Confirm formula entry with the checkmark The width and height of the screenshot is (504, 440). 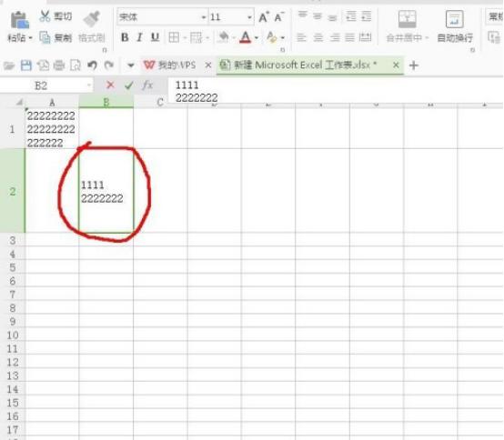pos(129,85)
